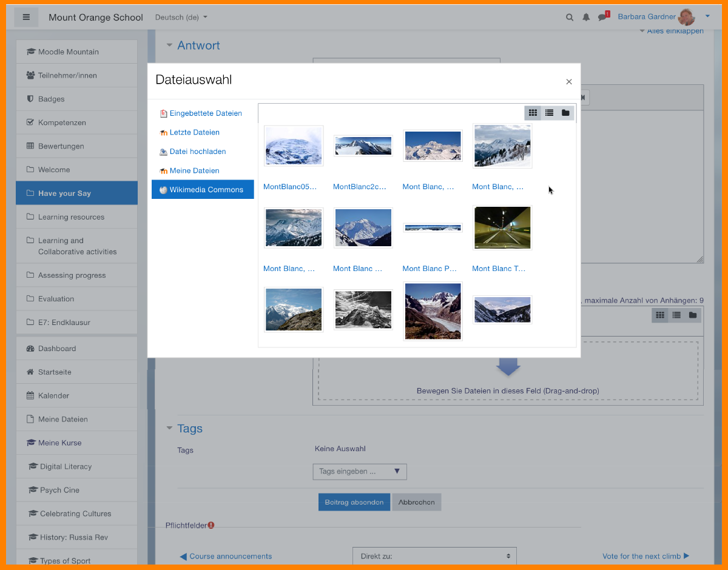
Task: Open the notifications bell icon
Action: click(x=586, y=18)
